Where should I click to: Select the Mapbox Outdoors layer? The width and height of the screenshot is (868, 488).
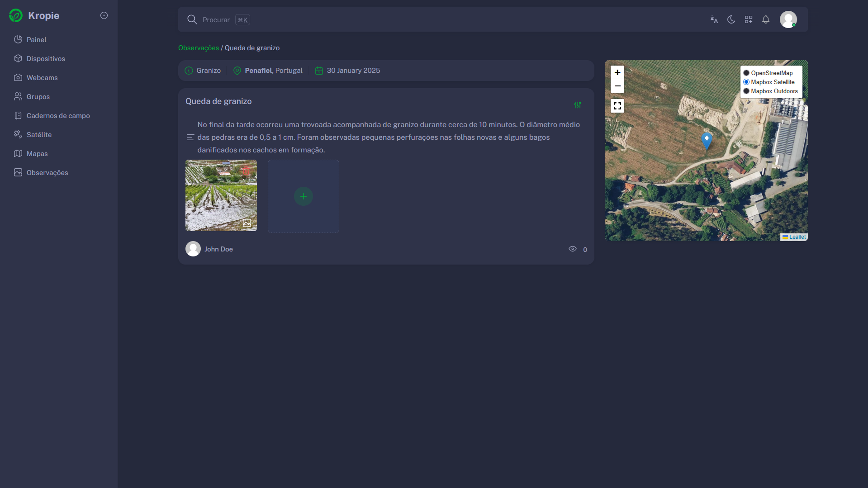click(x=746, y=91)
